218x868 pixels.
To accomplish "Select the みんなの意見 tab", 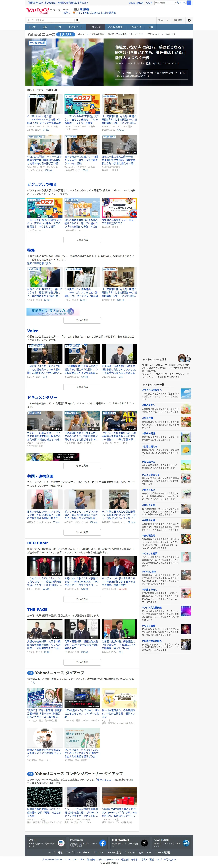I will click(x=115, y=27).
